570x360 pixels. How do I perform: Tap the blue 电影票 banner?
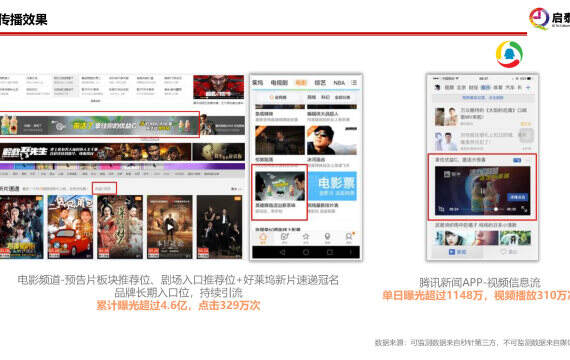(332, 186)
